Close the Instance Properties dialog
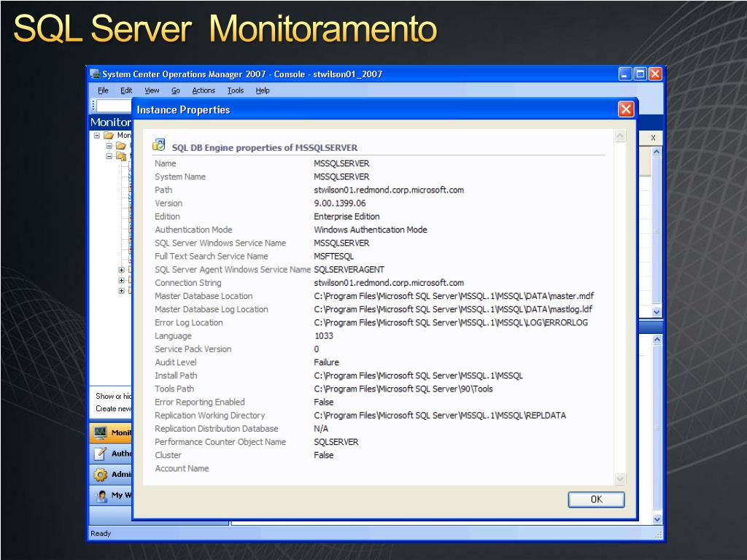Screen dimensions: 747x560 626,109
